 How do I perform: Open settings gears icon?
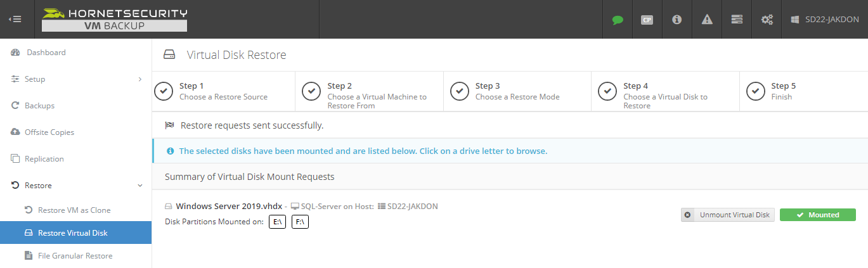click(767, 20)
